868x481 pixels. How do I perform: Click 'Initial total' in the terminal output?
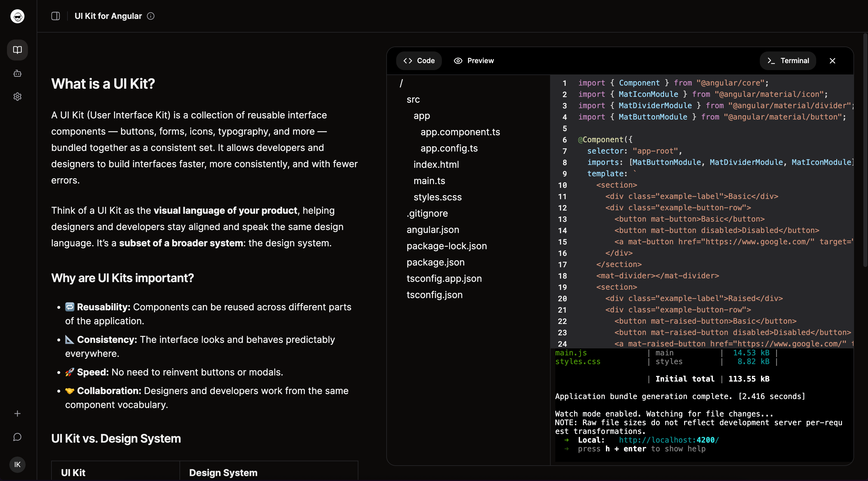click(x=685, y=379)
